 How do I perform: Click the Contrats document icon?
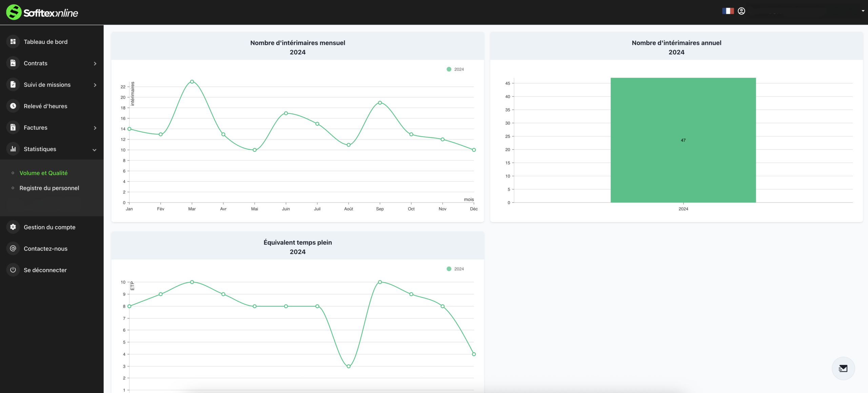coord(13,63)
